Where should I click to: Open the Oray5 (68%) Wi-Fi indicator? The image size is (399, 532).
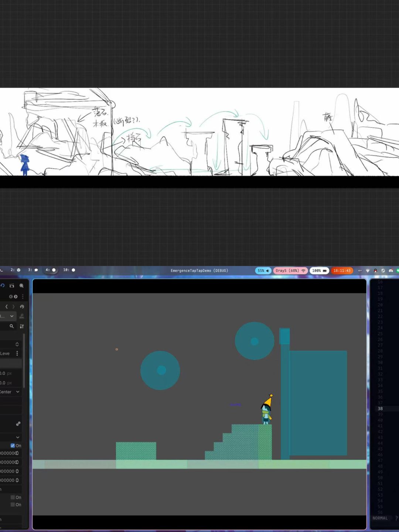(290, 270)
